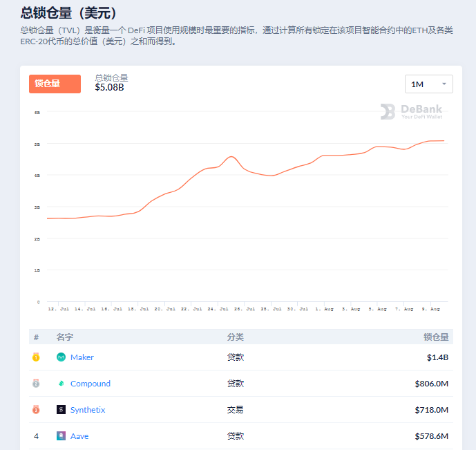
Task: Click the 12. Jul x-axis label
Action: click(58, 309)
